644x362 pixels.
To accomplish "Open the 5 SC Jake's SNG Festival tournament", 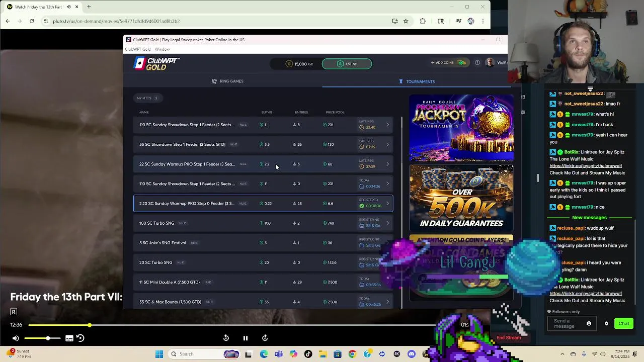I will (263, 243).
